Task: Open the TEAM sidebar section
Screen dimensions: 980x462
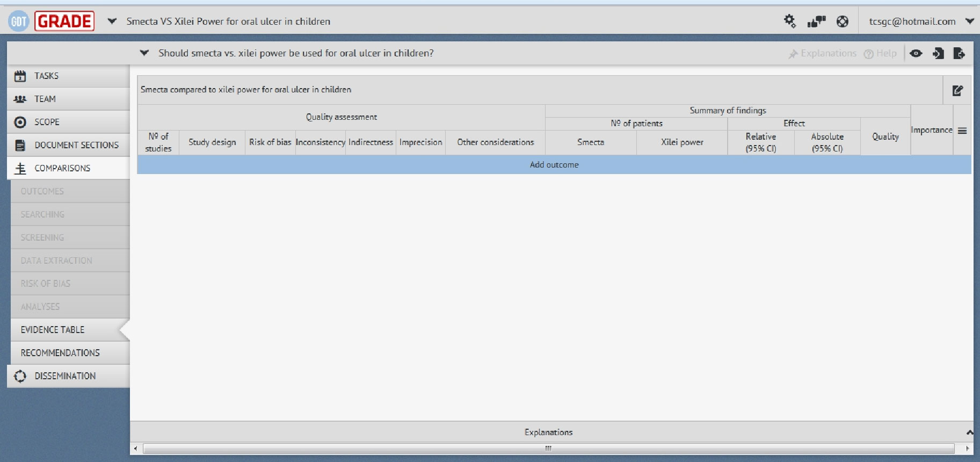Action: (x=69, y=99)
